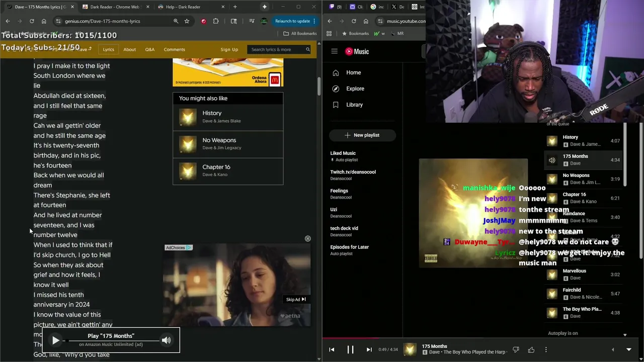
Task: Pause the song in YouTube Music
Action: pos(350,349)
